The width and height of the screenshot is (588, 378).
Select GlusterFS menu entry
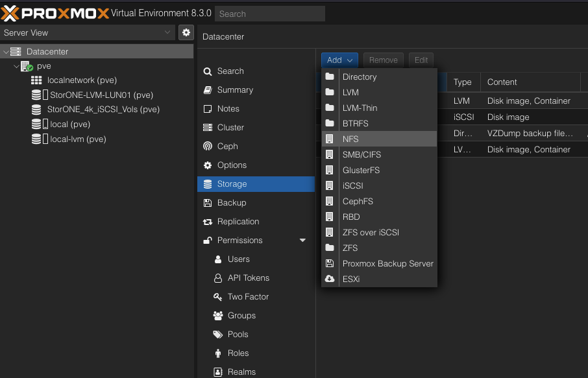coord(379,170)
